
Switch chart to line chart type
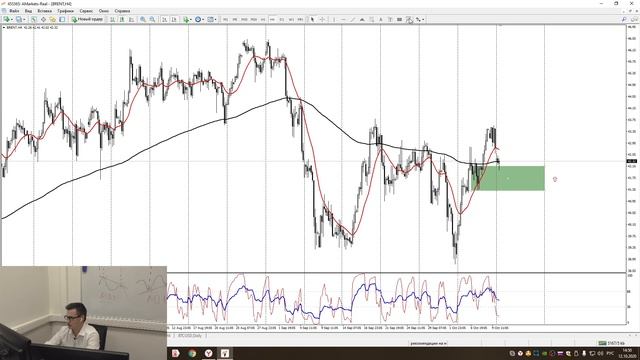point(131,19)
